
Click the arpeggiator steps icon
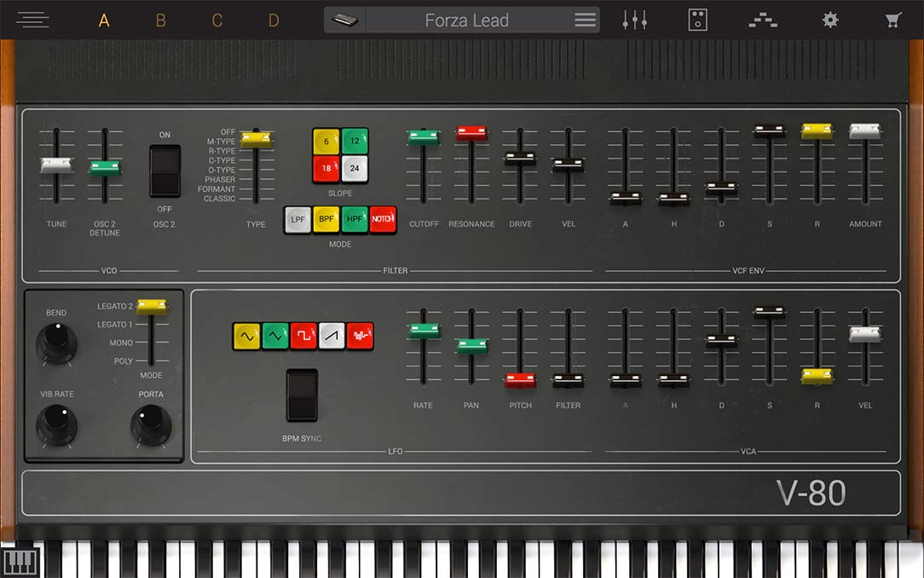pyautogui.click(x=763, y=20)
